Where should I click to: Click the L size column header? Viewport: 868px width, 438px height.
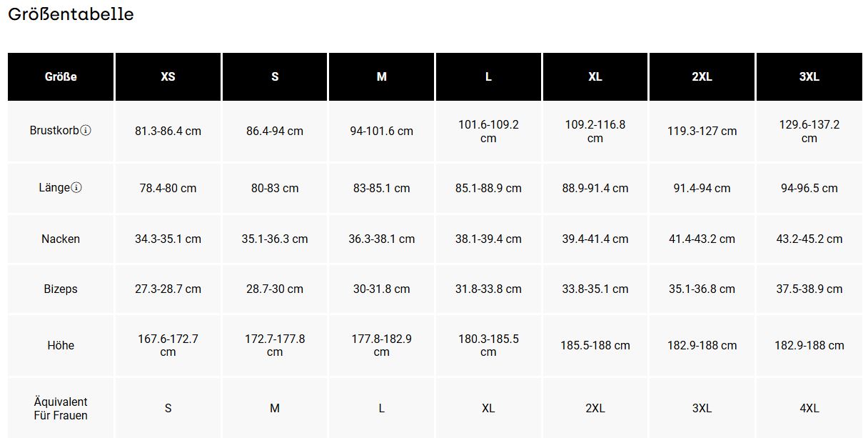tap(488, 77)
